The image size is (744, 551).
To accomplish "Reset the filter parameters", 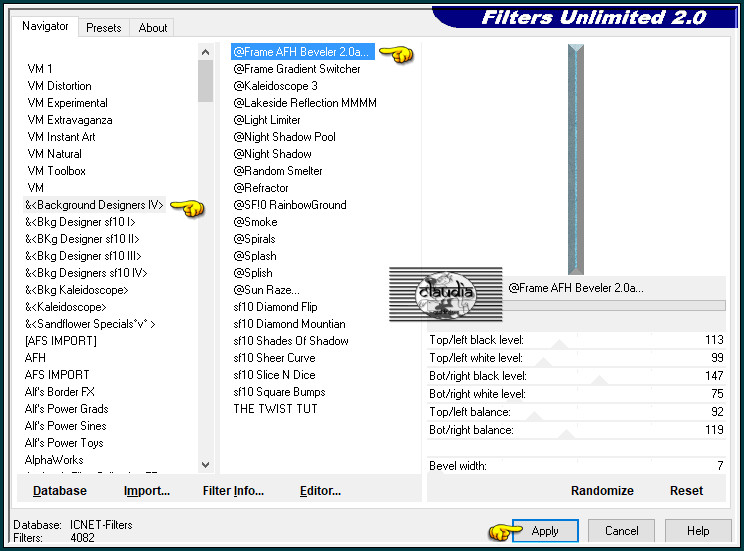I will tap(686, 490).
